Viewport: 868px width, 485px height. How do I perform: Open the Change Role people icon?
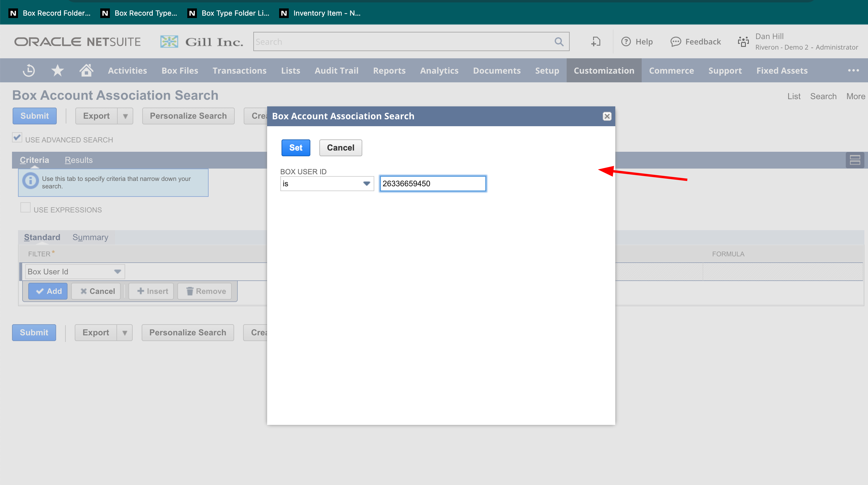tap(743, 42)
